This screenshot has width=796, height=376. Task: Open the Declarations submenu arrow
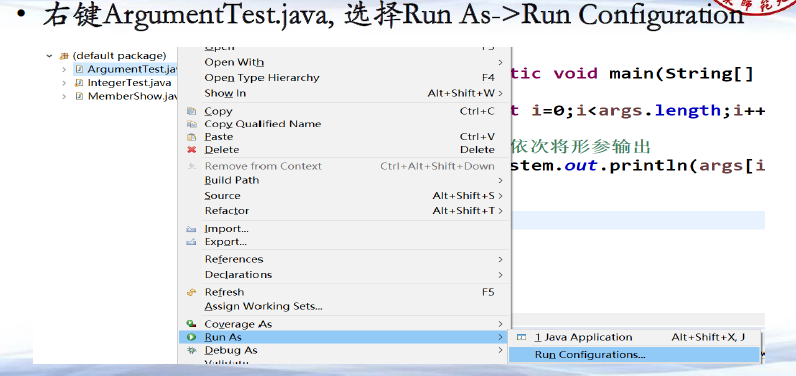pos(500,275)
